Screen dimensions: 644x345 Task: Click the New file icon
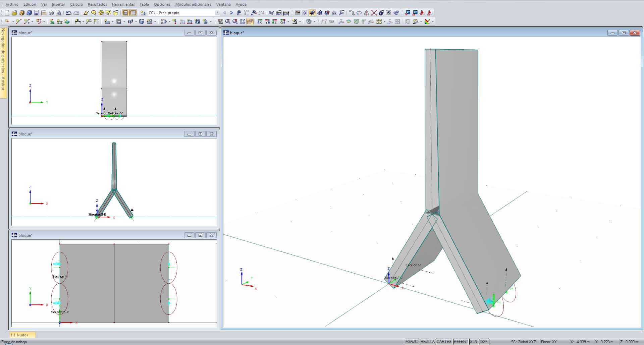coord(7,13)
